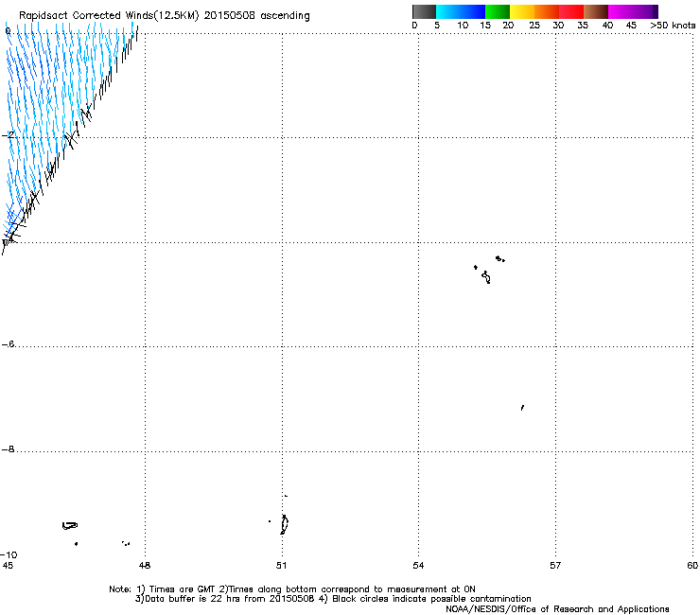Click the legend label 25

click(x=534, y=25)
